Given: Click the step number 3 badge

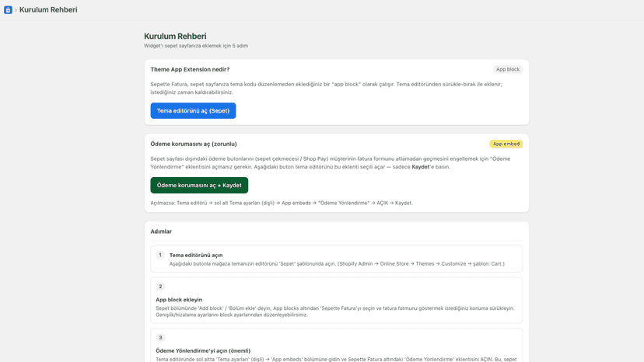Looking at the screenshot, I should pyautogui.click(x=160, y=337).
